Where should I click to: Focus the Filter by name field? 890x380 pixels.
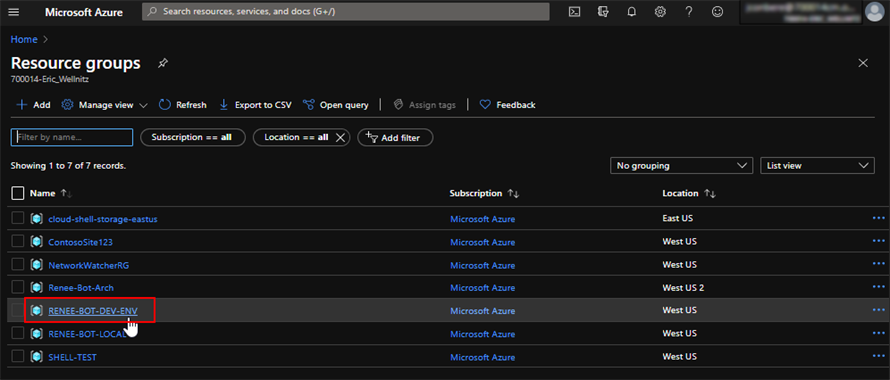pos(72,137)
